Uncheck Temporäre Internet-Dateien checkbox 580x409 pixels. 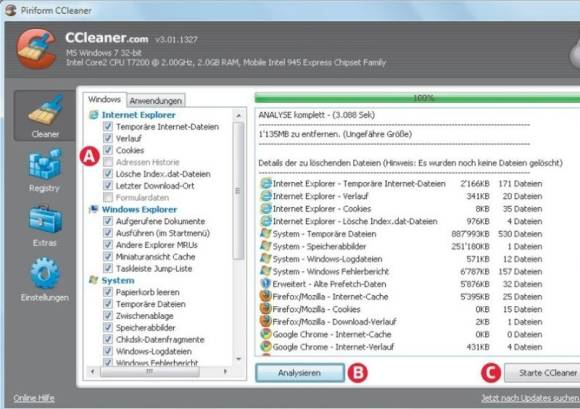click(108, 126)
